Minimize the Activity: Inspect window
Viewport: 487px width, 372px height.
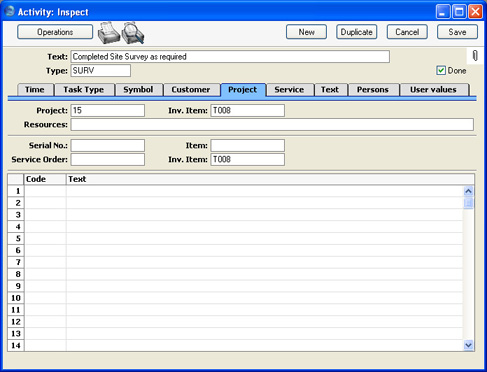pyautogui.click(x=442, y=12)
